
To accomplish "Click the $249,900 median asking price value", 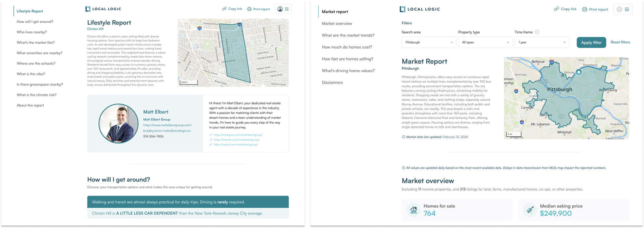I will (x=555, y=213).
